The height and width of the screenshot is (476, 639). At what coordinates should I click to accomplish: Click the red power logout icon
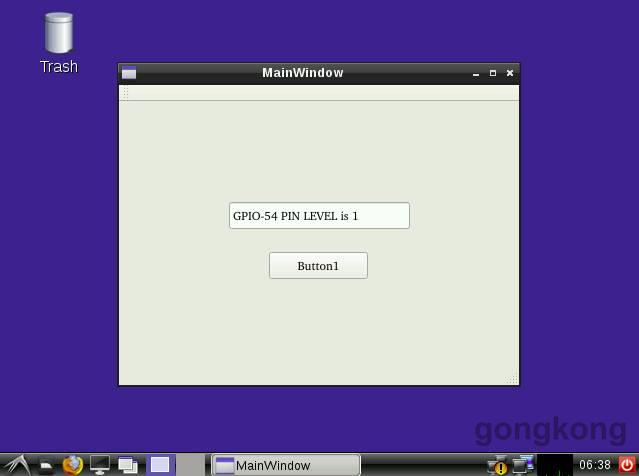pyautogui.click(x=628, y=465)
